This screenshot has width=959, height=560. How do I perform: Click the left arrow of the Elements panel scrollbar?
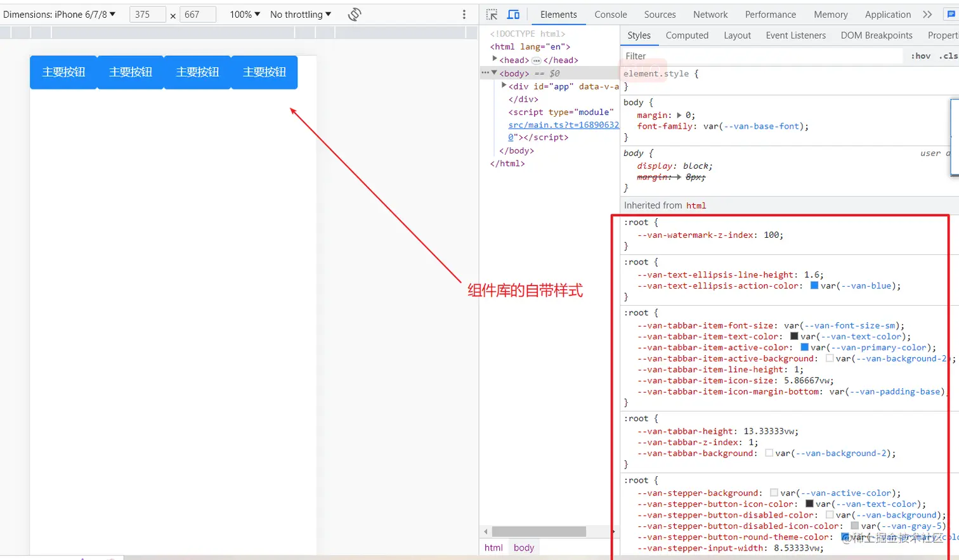[x=486, y=531]
